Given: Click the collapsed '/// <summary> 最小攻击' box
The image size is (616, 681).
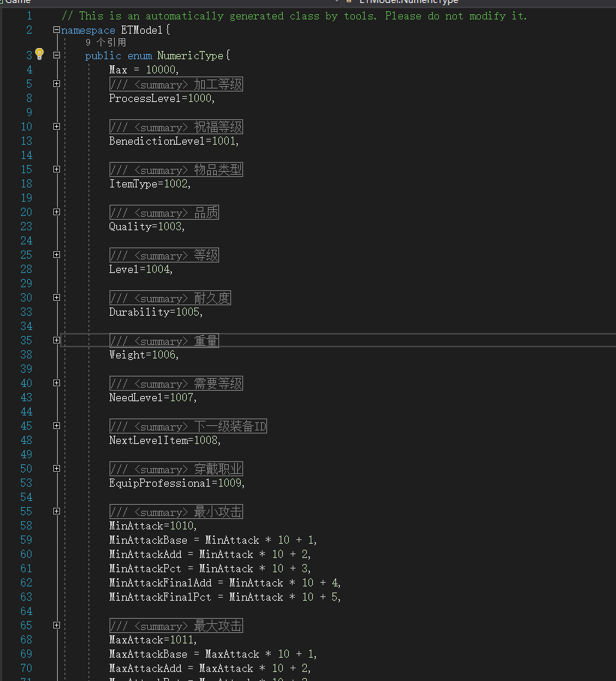Looking at the screenshot, I should coord(176,511).
